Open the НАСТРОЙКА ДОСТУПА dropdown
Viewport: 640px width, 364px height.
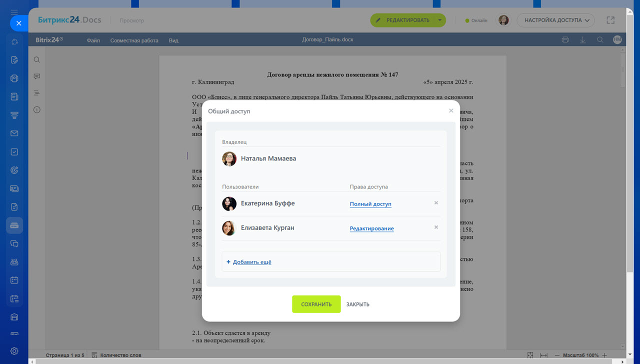pos(555,20)
